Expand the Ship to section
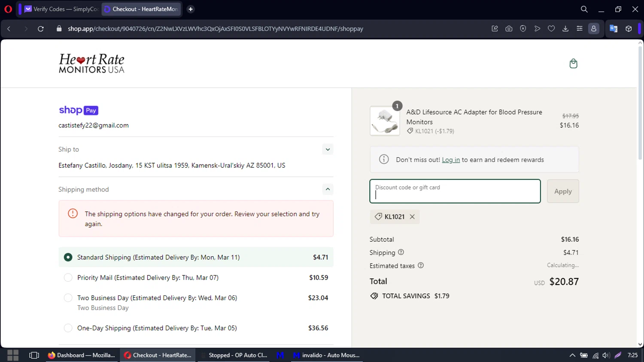The image size is (644, 362). click(328, 149)
